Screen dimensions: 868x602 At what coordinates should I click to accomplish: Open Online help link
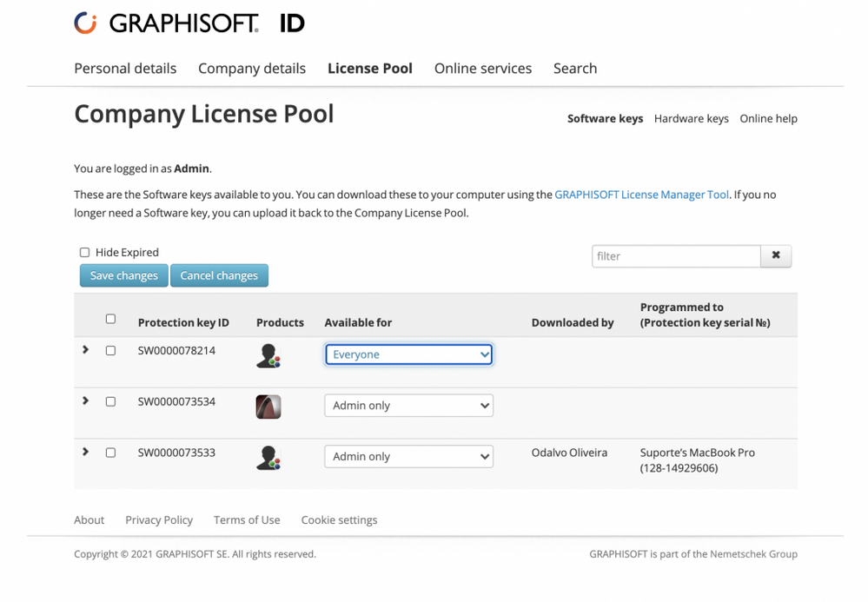pyautogui.click(x=768, y=118)
